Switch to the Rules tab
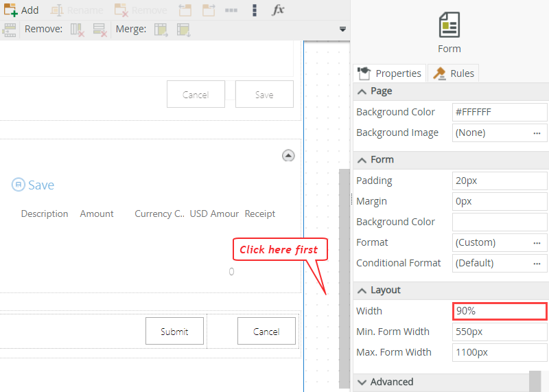The image size is (549, 392). click(x=454, y=73)
